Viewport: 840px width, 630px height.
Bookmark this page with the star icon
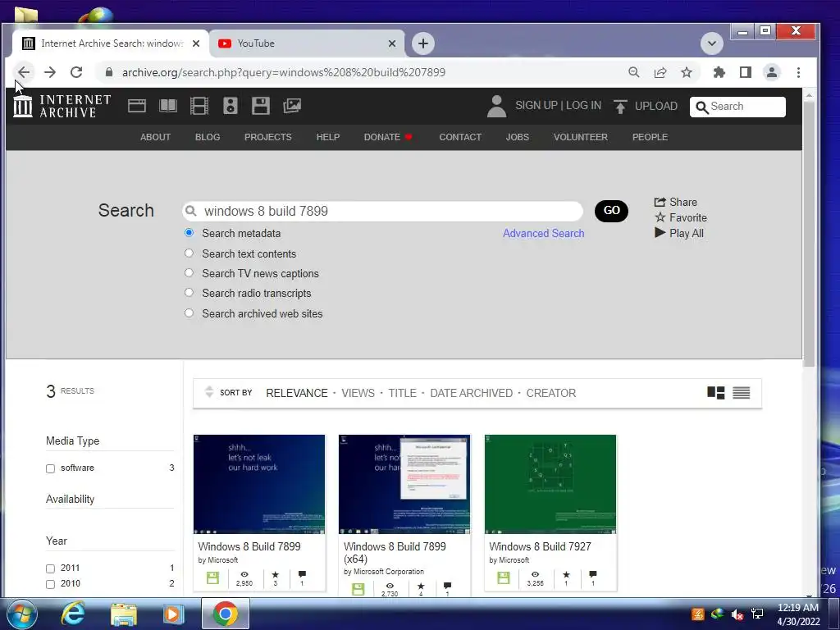[687, 72]
